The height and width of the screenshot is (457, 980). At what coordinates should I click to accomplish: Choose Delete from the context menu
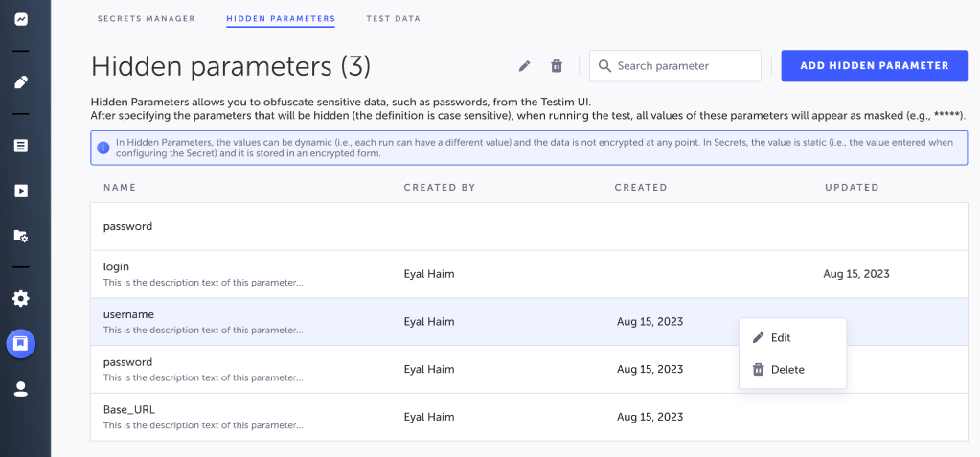pos(787,369)
